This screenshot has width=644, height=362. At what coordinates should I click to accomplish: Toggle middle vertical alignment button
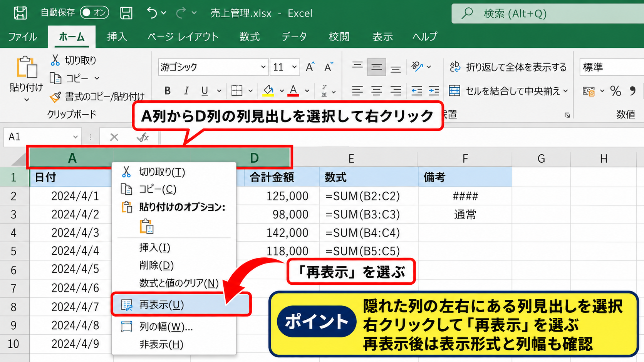376,67
